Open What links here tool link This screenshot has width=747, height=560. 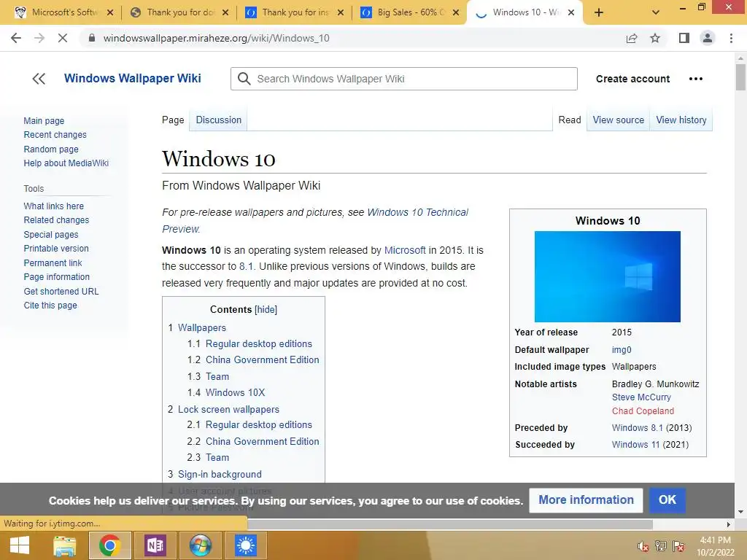54,206
